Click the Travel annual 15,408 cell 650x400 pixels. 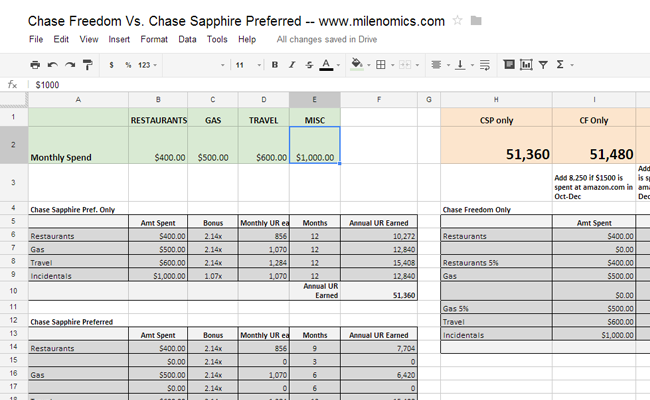tap(379, 262)
